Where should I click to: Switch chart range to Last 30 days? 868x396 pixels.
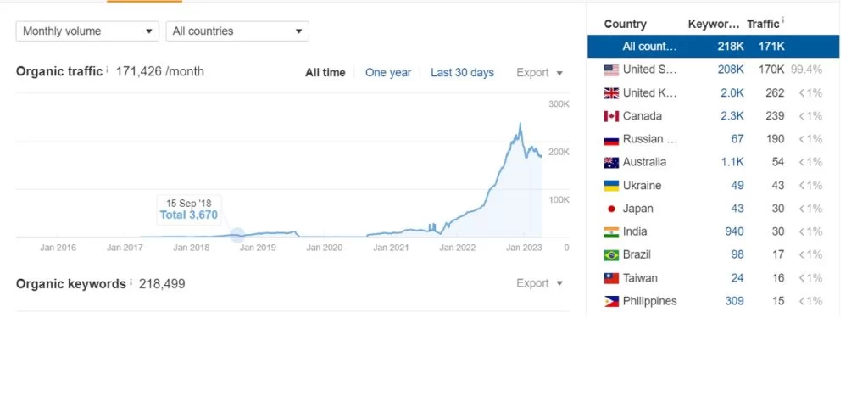[x=462, y=73]
